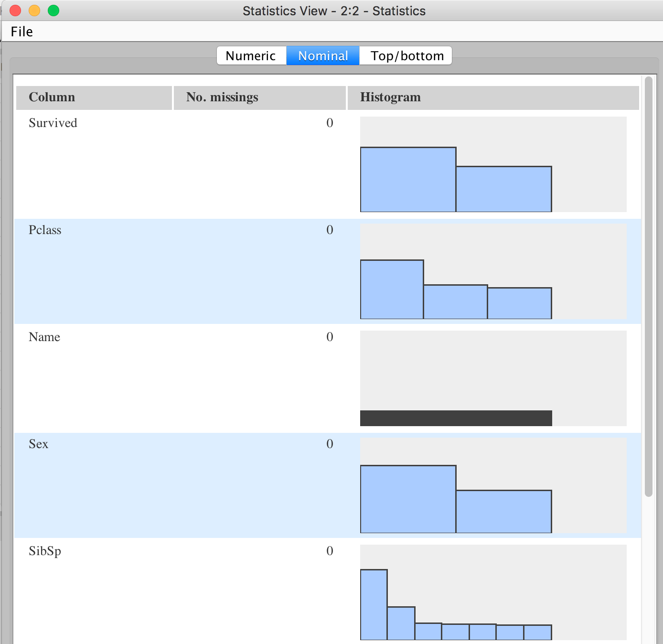Maximize window with green button

[x=53, y=11]
